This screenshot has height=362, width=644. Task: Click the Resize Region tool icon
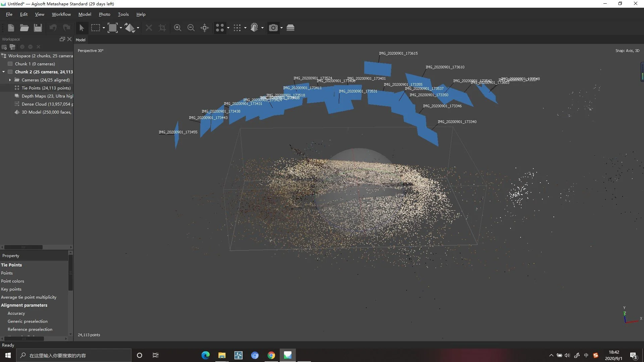coord(112,28)
